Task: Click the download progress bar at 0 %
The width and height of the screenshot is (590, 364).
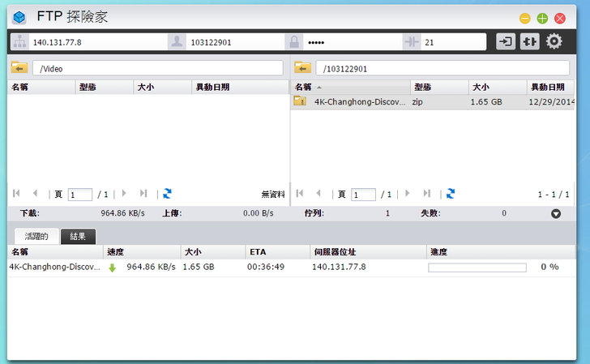Action: coord(477,267)
